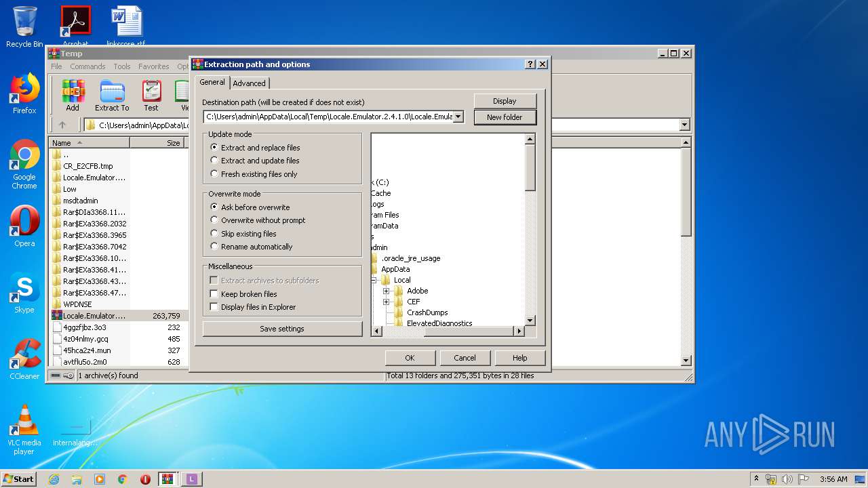This screenshot has width=868, height=488.
Task: Click the Extract To toolbar icon
Action: 112,96
